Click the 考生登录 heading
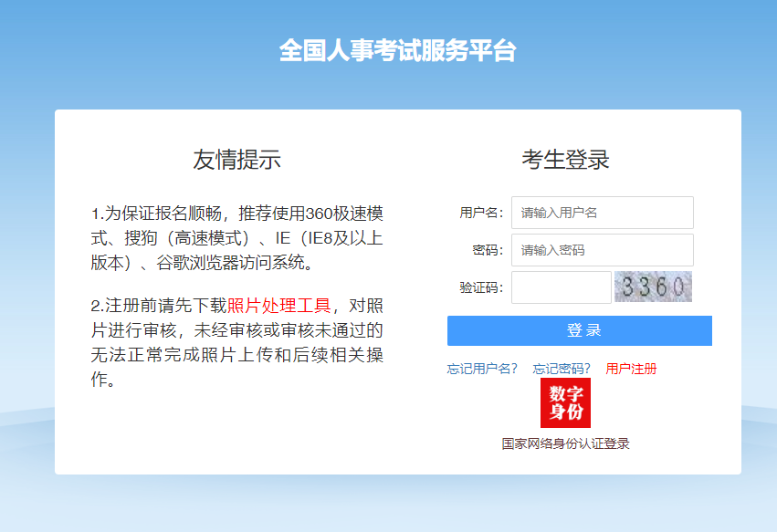 [x=565, y=160]
